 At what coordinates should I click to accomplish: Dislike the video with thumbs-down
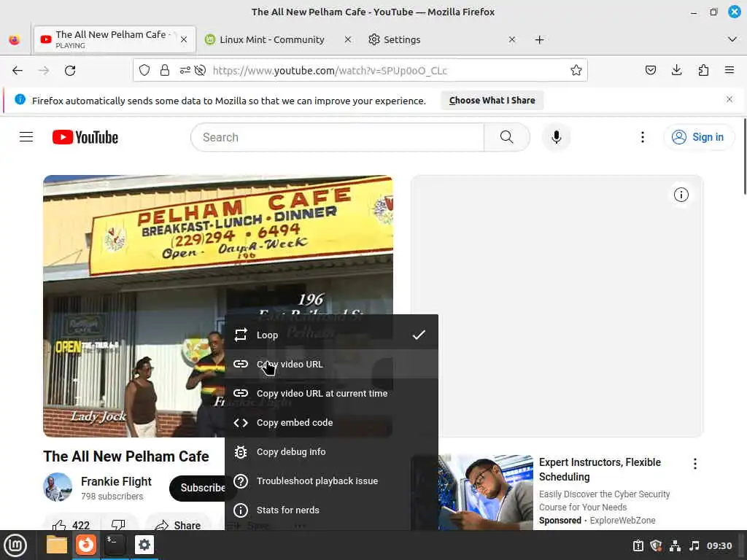pyautogui.click(x=118, y=525)
